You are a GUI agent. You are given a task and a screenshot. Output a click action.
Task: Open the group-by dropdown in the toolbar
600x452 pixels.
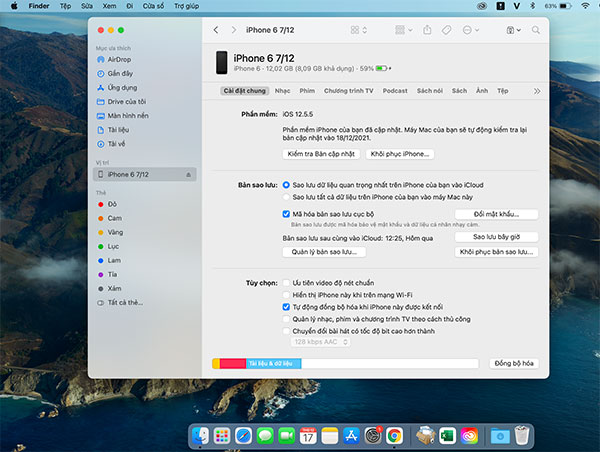coord(403,30)
